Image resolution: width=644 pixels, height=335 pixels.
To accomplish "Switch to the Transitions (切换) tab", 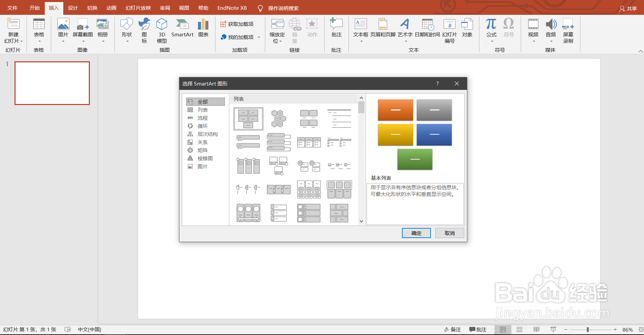I will (92, 8).
